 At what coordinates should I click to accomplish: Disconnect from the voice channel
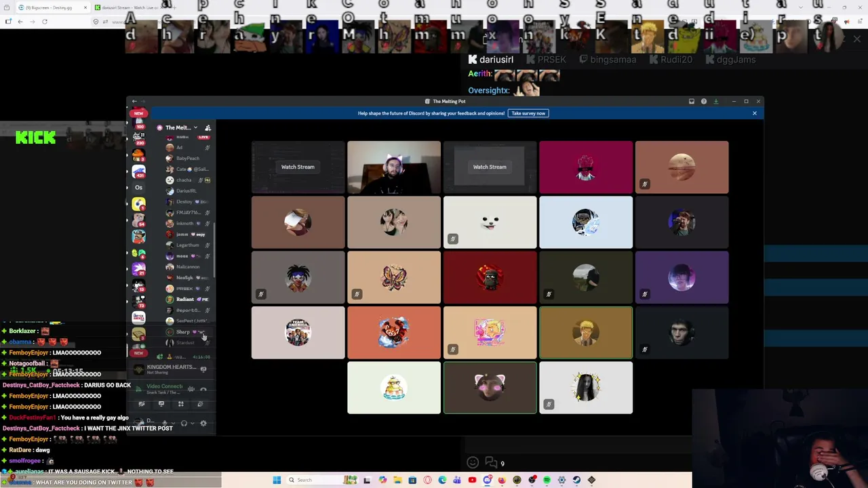click(203, 389)
